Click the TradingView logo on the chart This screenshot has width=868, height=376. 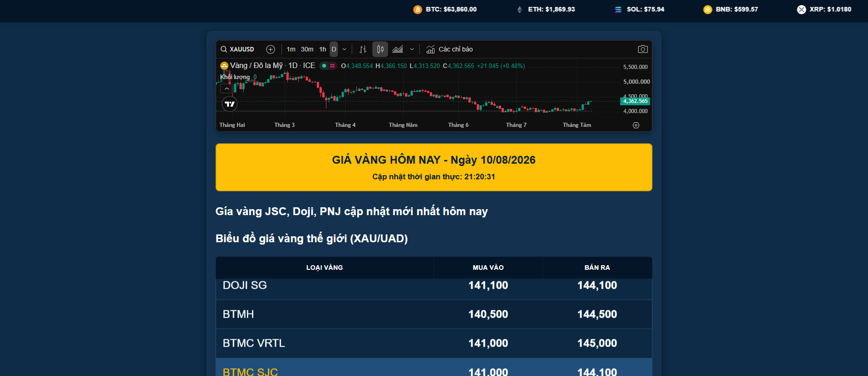(229, 104)
